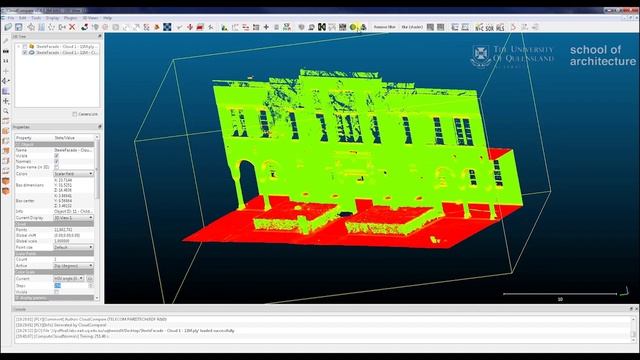The height and width of the screenshot is (360, 640).
Task: Select the blue checkerboard toolbar icon
Action: [167, 27]
